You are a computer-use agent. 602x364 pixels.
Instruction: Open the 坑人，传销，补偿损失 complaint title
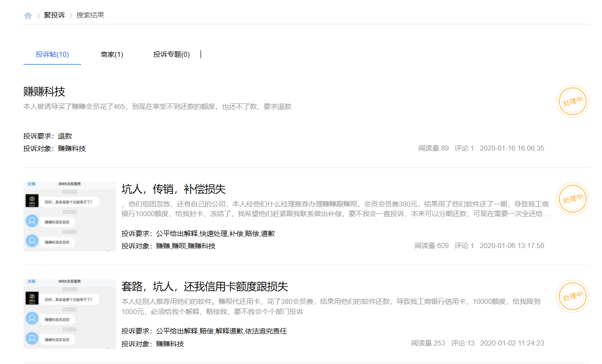coord(173,189)
